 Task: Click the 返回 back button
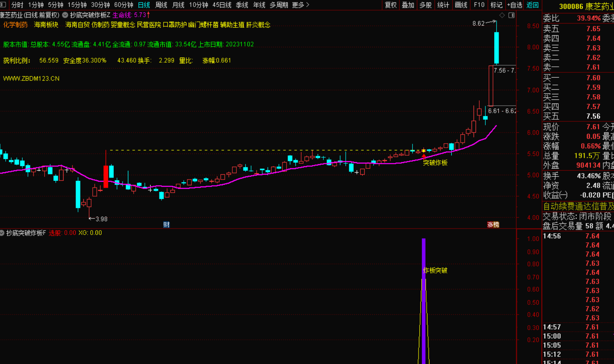[533, 5]
